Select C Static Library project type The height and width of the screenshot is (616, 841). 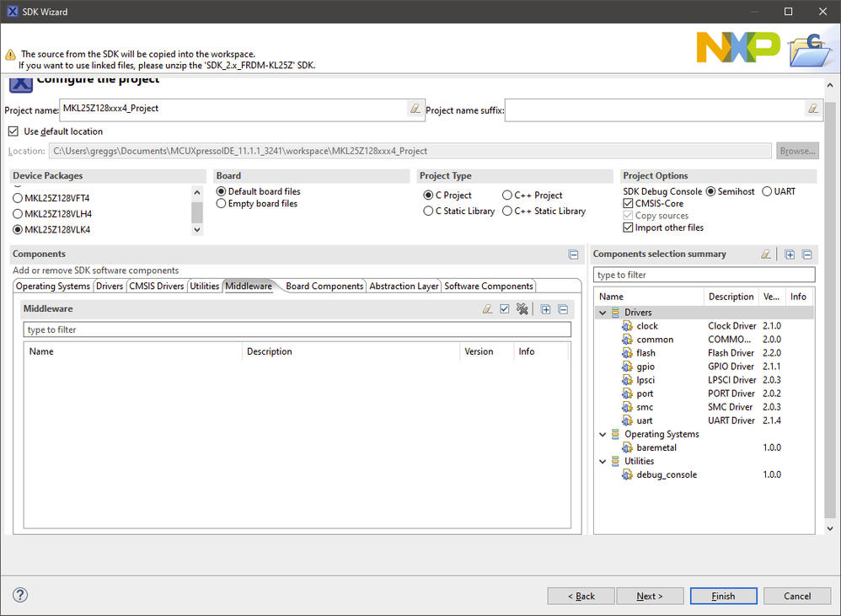[428, 212]
